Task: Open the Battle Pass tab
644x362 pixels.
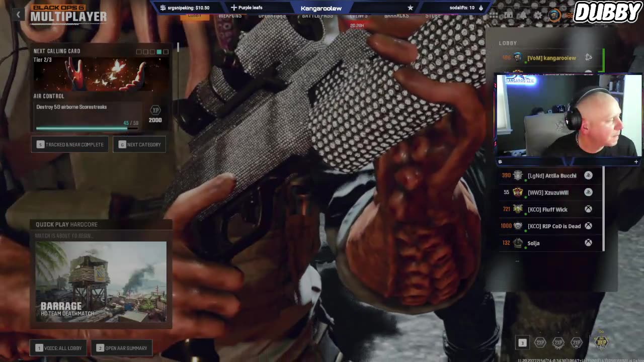Action: pos(317,16)
